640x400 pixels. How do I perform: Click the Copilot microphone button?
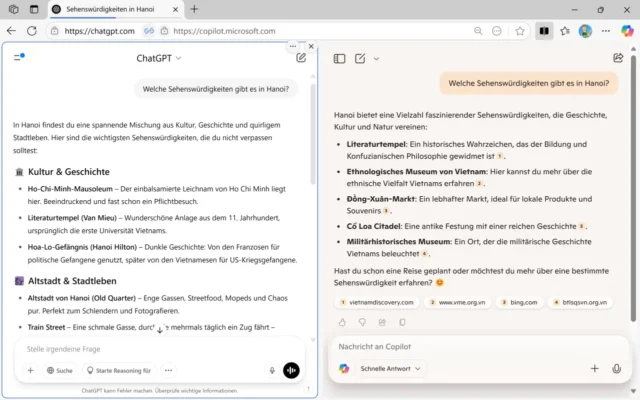coord(616,369)
